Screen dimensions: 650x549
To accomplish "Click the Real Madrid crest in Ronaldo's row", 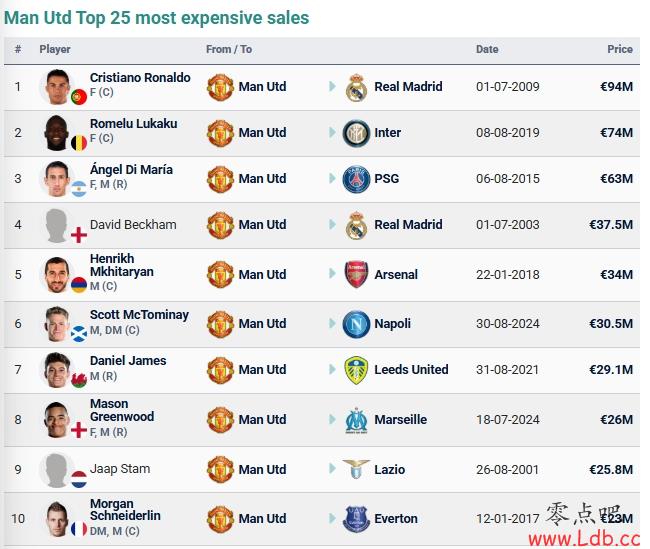I will (x=356, y=87).
